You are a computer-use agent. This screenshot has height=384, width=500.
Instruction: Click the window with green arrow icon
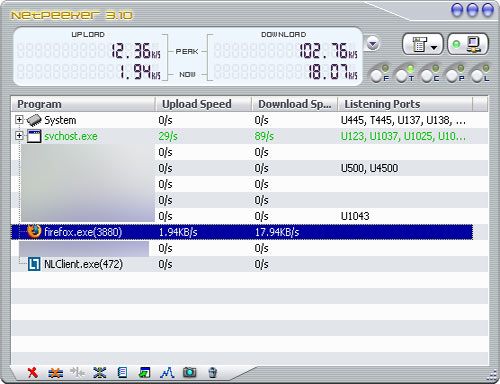pyautogui.click(x=144, y=372)
